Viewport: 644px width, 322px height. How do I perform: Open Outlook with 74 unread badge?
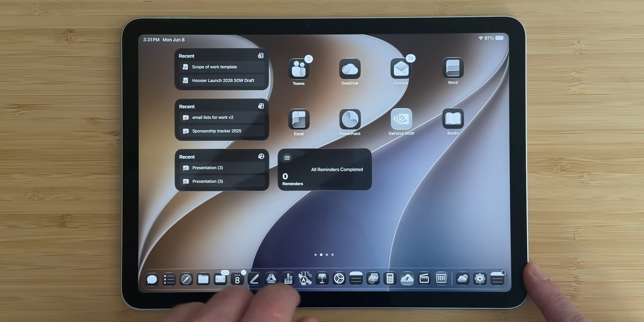(x=401, y=68)
